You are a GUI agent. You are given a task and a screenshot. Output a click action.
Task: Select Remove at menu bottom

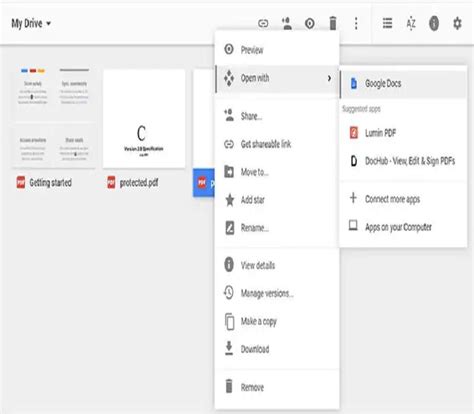click(x=277, y=387)
